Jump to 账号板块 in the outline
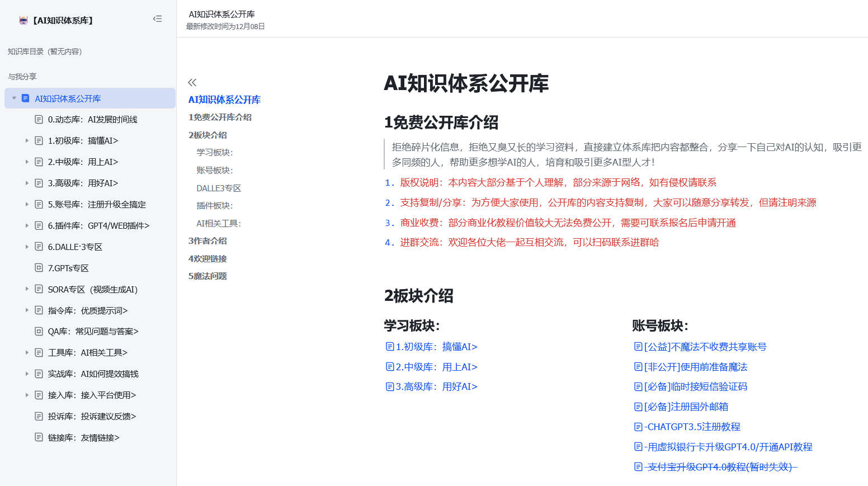The height and width of the screenshot is (486, 868). [x=215, y=171]
